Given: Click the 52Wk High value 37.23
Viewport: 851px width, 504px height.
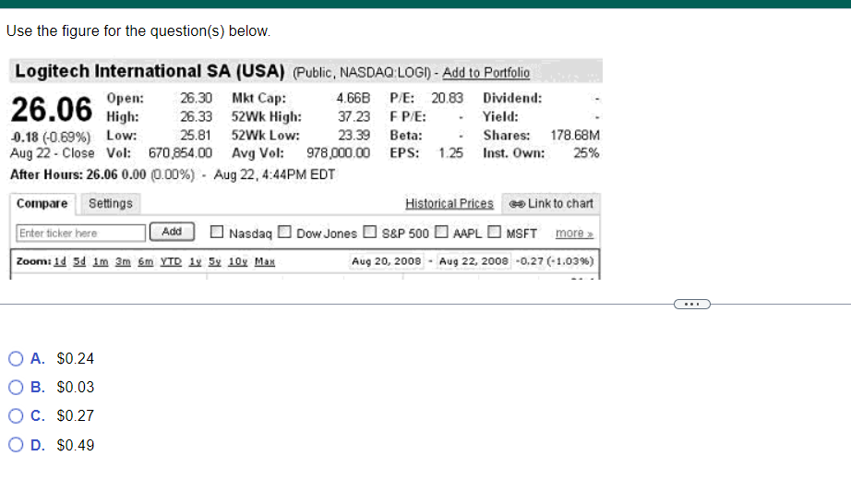Looking at the screenshot, I should point(354,116).
